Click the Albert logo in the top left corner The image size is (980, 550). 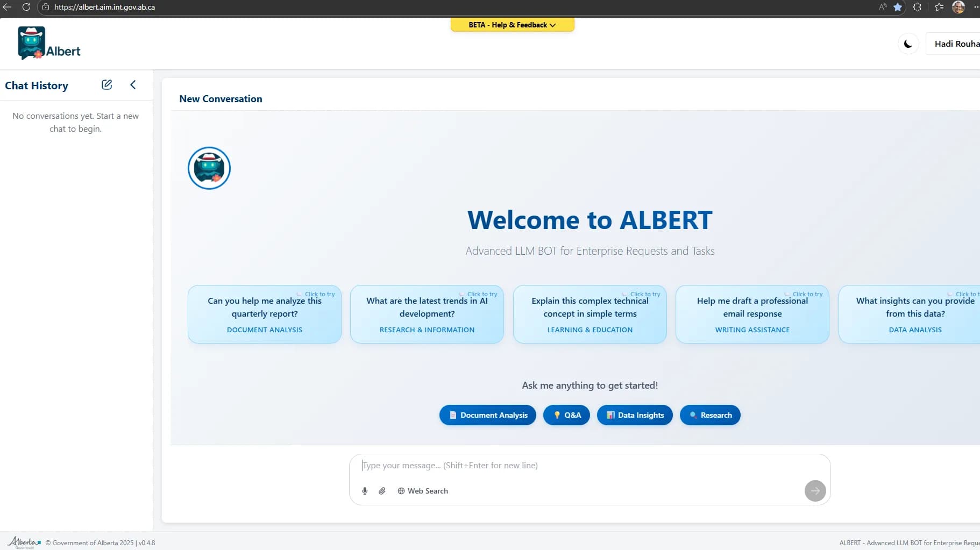pos(48,43)
